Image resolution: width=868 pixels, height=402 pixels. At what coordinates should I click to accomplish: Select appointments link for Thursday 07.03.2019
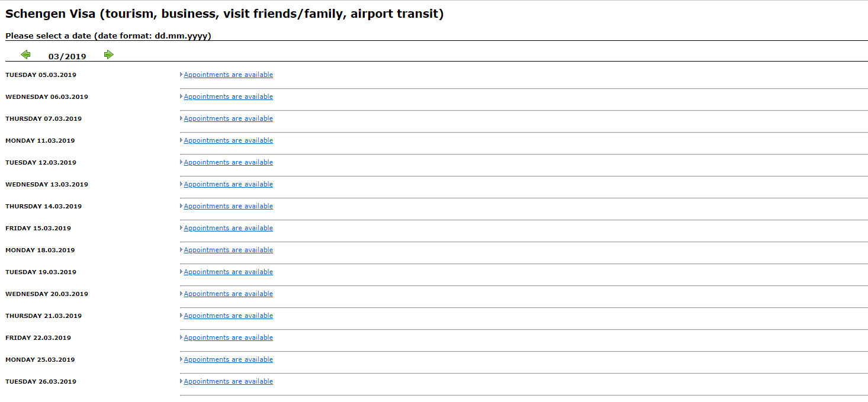pos(229,118)
